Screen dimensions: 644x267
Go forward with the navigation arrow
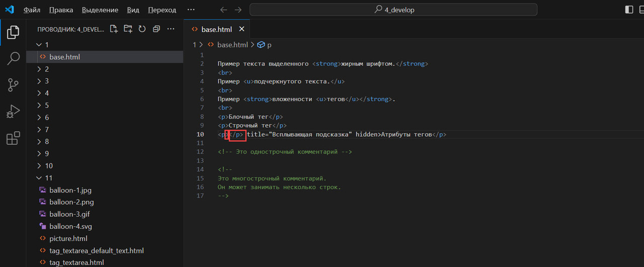click(x=238, y=10)
